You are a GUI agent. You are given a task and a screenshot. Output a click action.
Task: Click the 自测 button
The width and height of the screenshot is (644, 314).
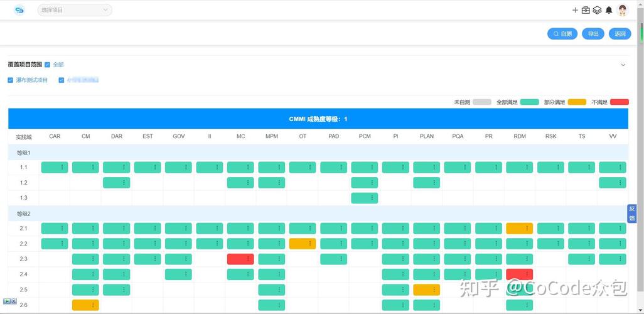click(562, 34)
